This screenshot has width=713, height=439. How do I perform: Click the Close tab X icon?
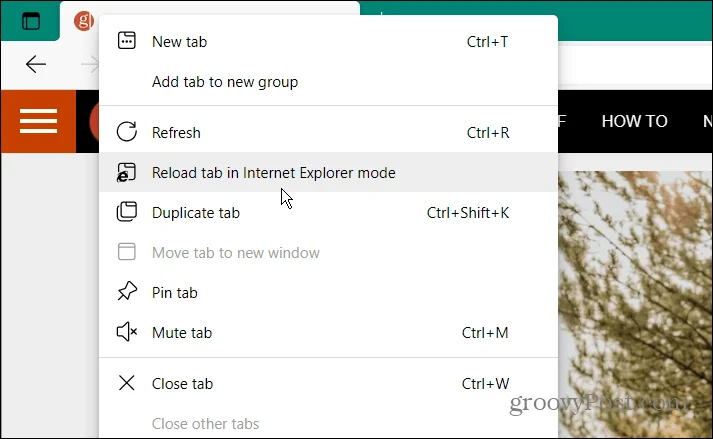pos(126,383)
